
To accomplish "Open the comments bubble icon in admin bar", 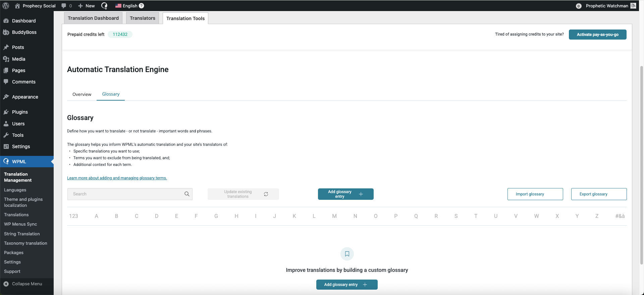I will pos(64,6).
